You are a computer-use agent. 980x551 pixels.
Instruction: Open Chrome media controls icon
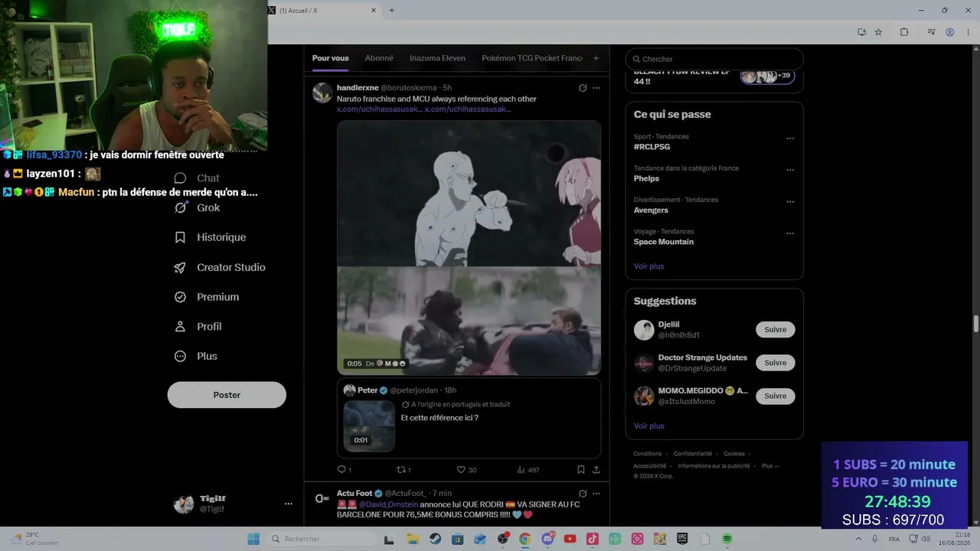(931, 32)
